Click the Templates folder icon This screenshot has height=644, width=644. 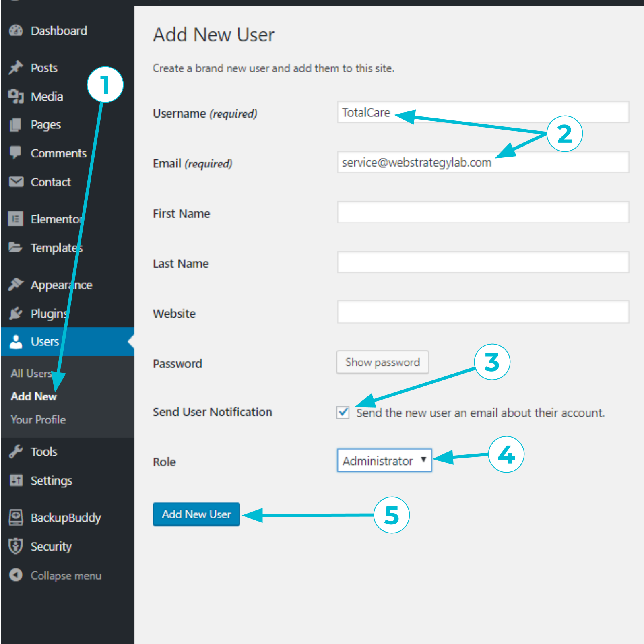16,247
